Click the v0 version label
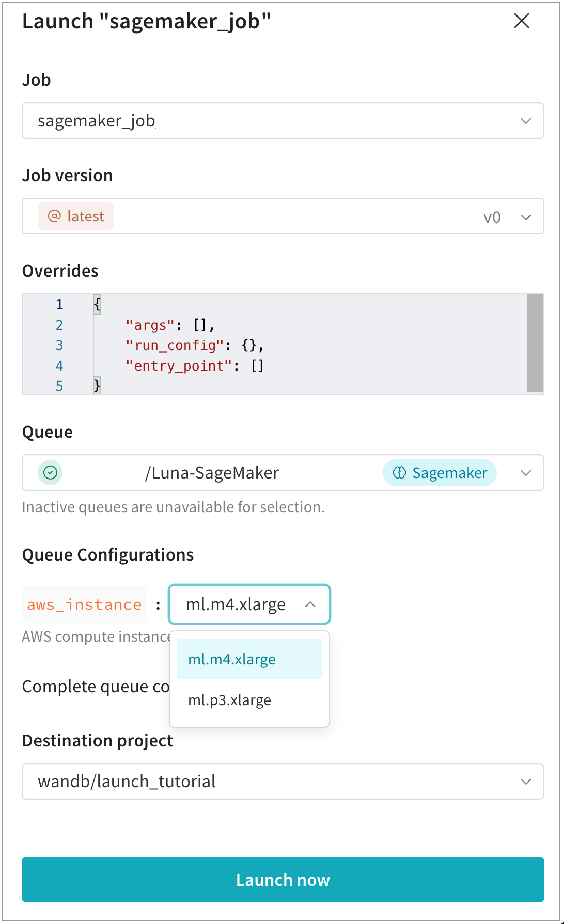 coord(492,217)
